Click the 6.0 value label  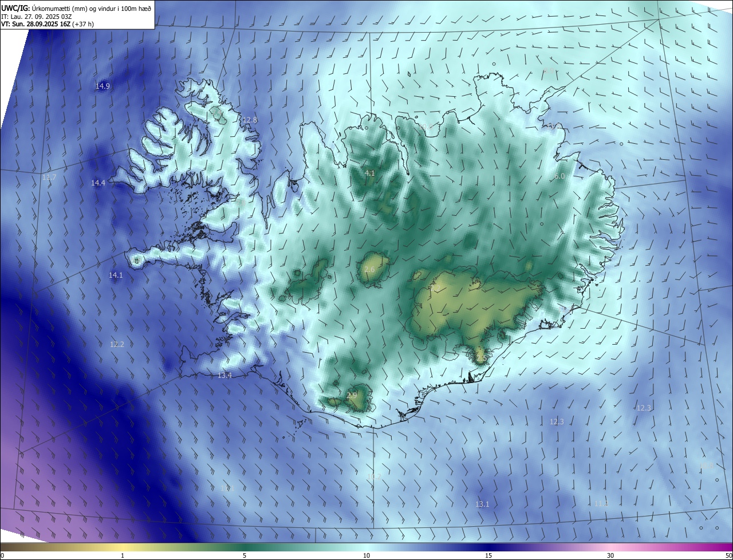(x=559, y=176)
